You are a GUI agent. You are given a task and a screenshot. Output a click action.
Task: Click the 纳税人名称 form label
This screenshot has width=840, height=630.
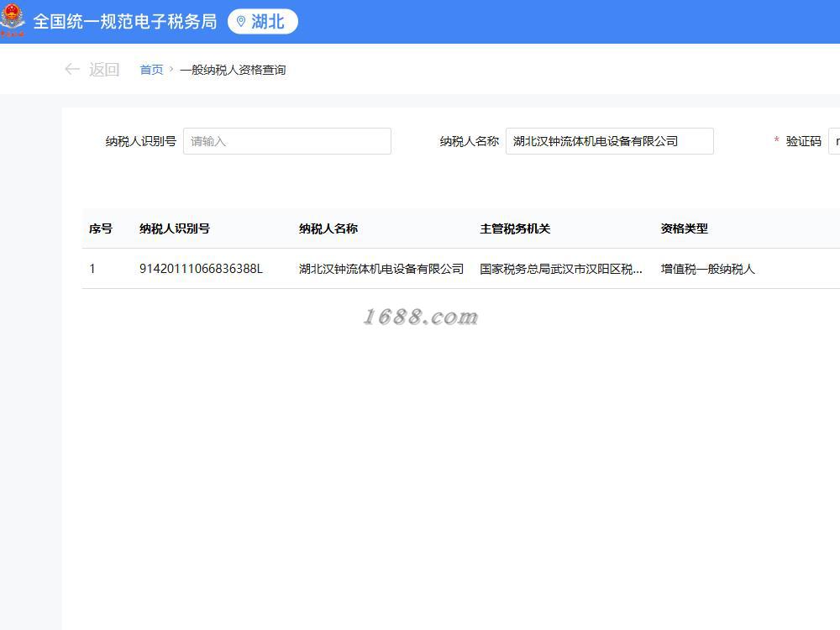(x=470, y=141)
